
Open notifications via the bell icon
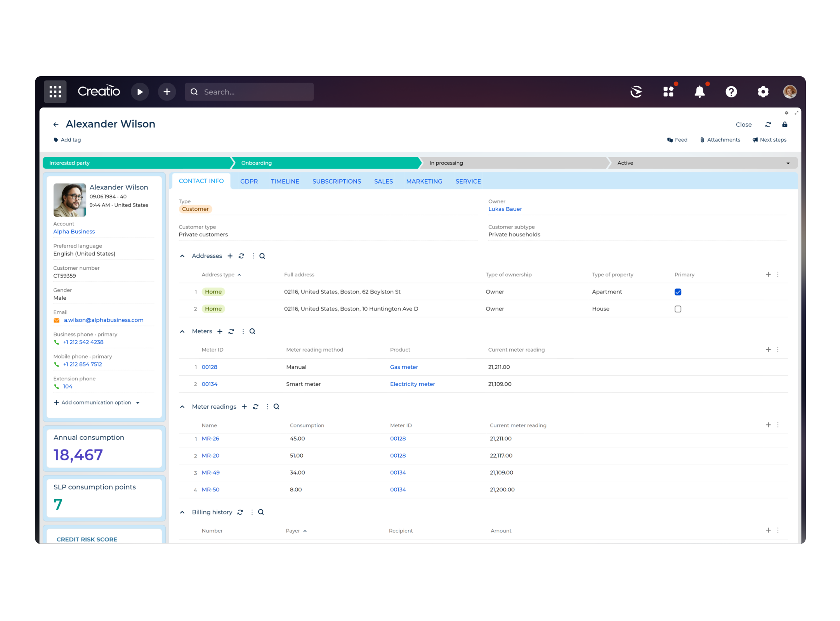click(x=700, y=92)
